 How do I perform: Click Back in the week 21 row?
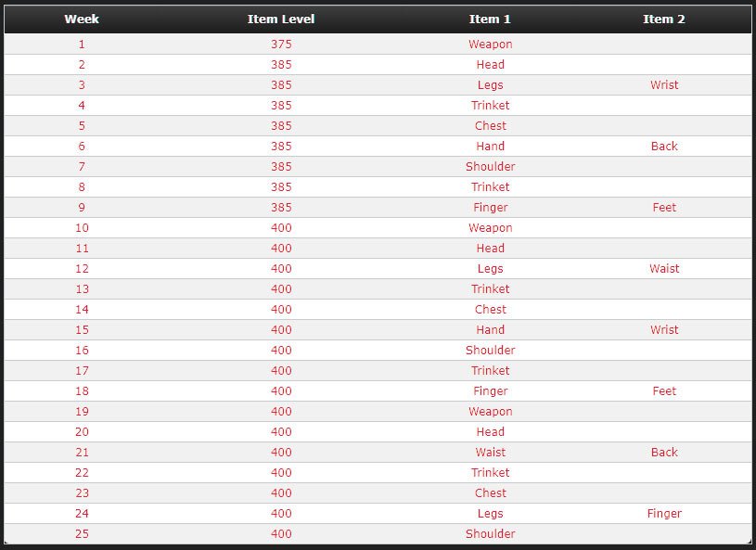tap(664, 453)
